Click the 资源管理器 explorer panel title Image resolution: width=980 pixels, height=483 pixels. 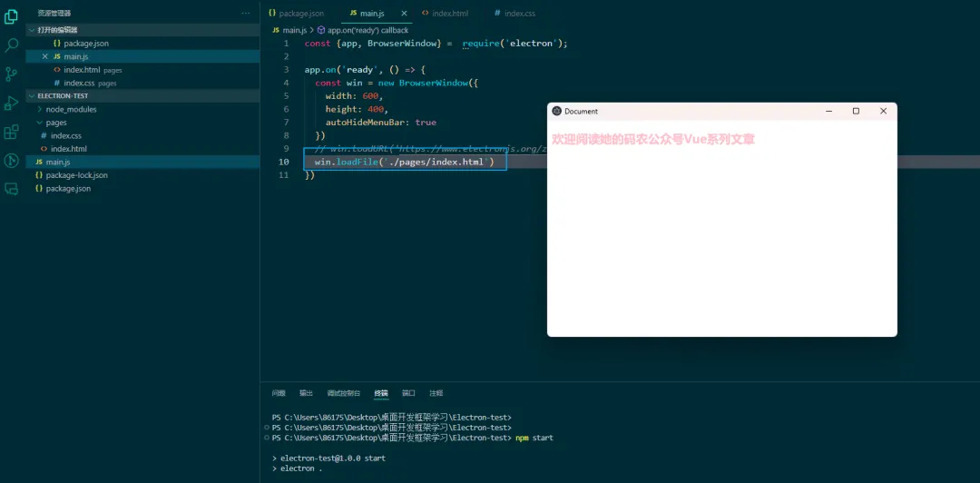coord(54,13)
